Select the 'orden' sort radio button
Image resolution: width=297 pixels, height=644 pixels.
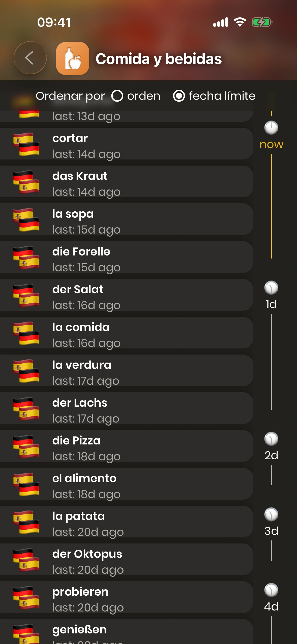pos(117,96)
